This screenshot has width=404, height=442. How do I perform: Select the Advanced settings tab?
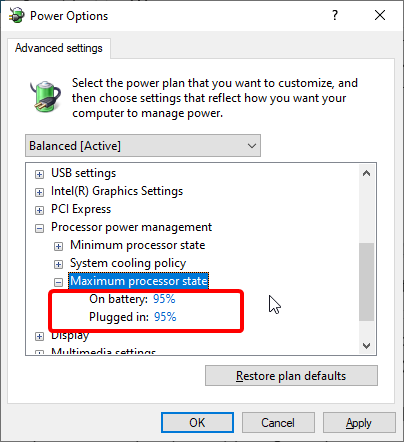pyautogui.click(x=59, y=48)
